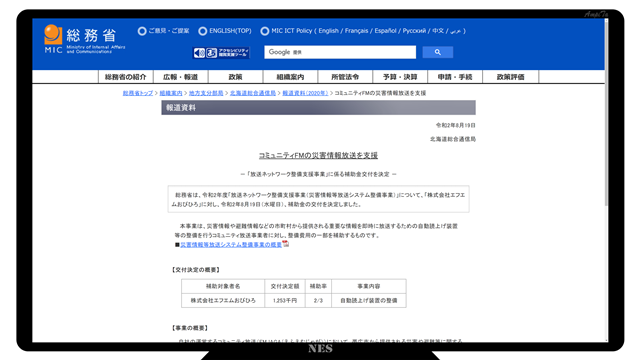This screenshot has width=640, height=360.
Task: Click 報道資料(2020年) breadcrumb link
Action: pyautogui.click(x=305, y=93)
